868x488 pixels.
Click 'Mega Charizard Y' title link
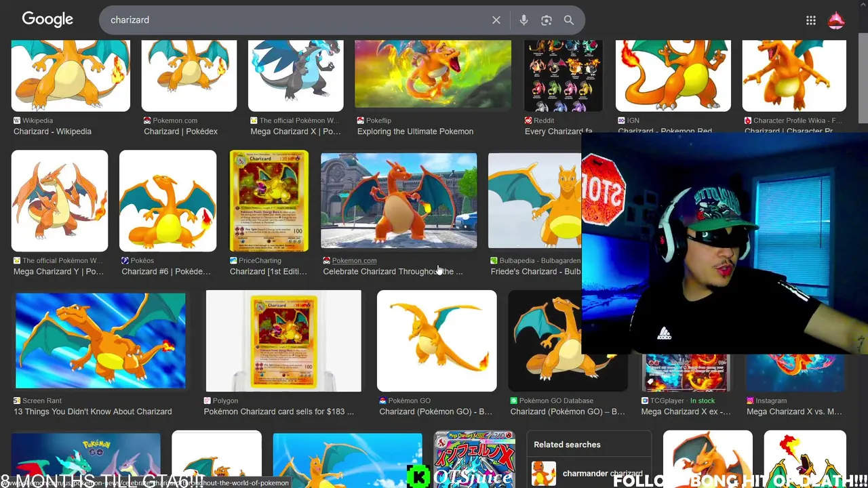pyautogui.click(x=58, y=272)
